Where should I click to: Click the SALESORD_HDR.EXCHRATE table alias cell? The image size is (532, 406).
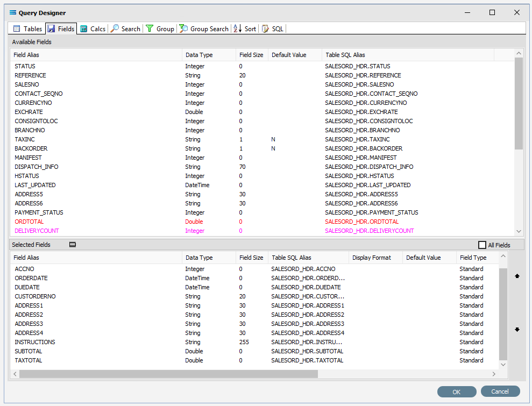tap(361, 112)
